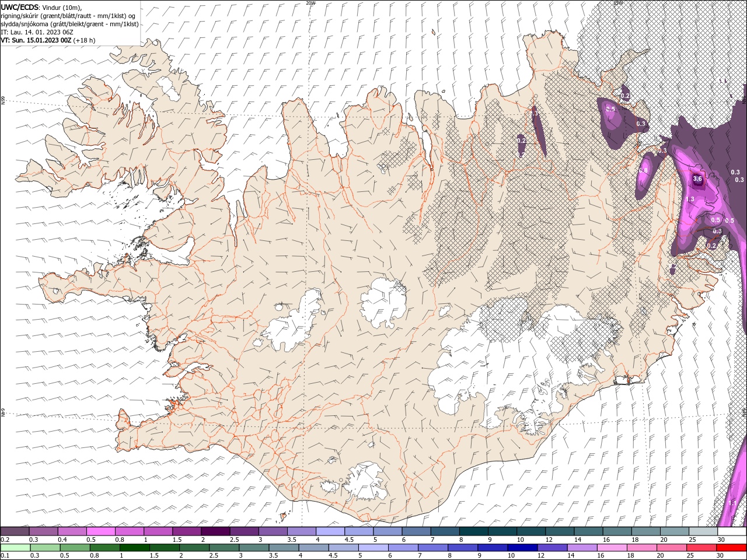Screen dimensions: 747x560
Task: Click the deep blue swatch labeled 10 in lower row
Action: pos(522,548)
